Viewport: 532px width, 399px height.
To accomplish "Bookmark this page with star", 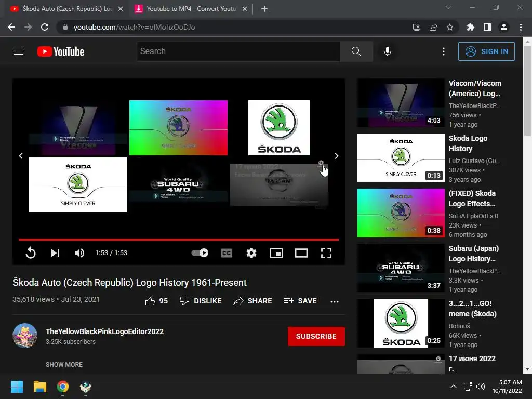I will click(x=450, y=27).
